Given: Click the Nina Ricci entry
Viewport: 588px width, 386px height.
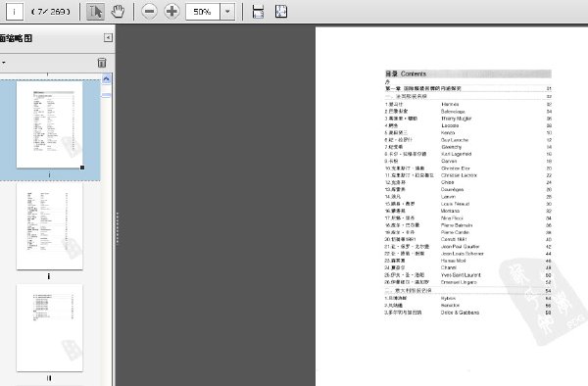Looking at the screenshot, I should 452,217.
